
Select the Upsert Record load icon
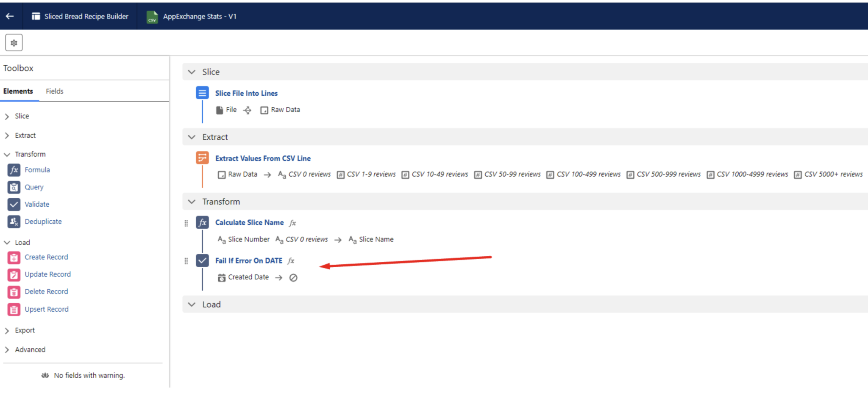pos(14,309)
